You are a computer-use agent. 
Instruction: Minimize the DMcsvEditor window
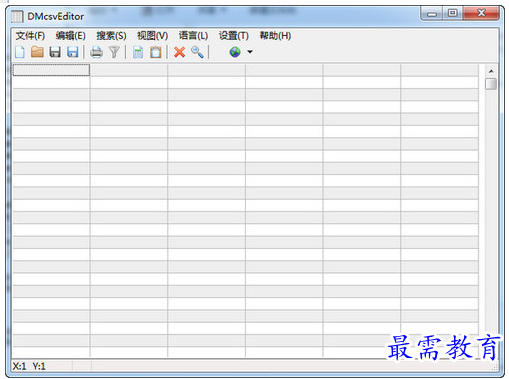pos(432,14)
